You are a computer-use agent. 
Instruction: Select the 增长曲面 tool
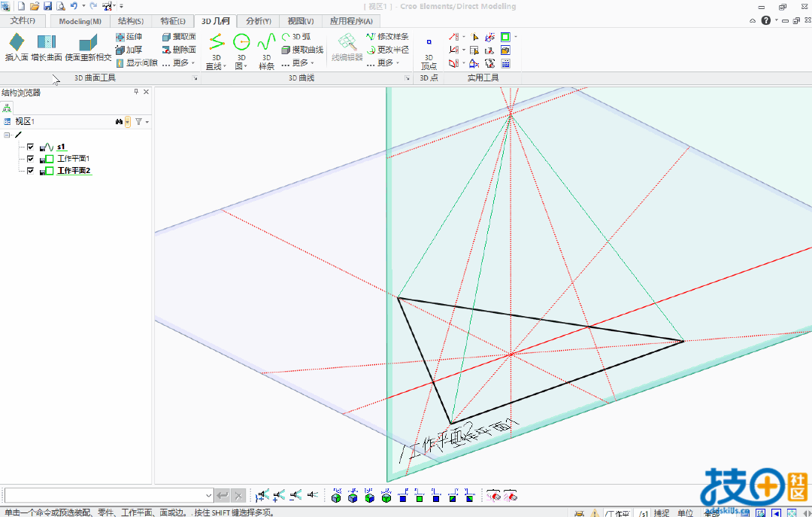47,47
